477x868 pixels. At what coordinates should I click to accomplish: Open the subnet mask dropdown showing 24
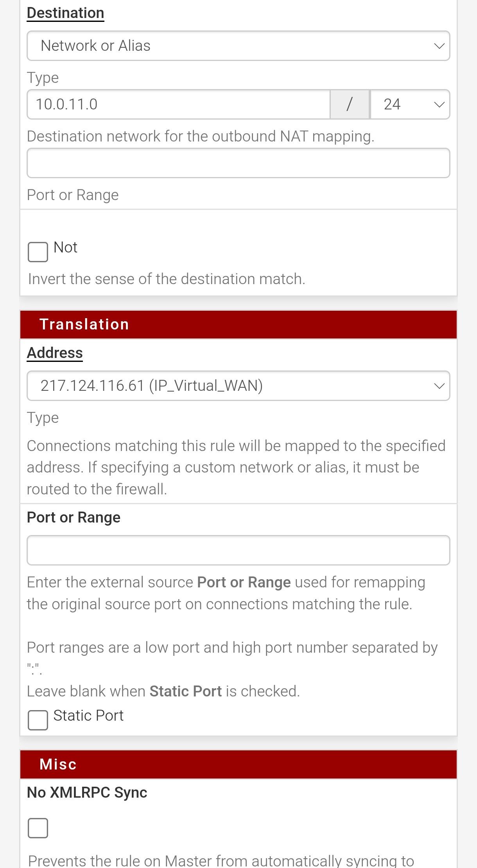410,104
